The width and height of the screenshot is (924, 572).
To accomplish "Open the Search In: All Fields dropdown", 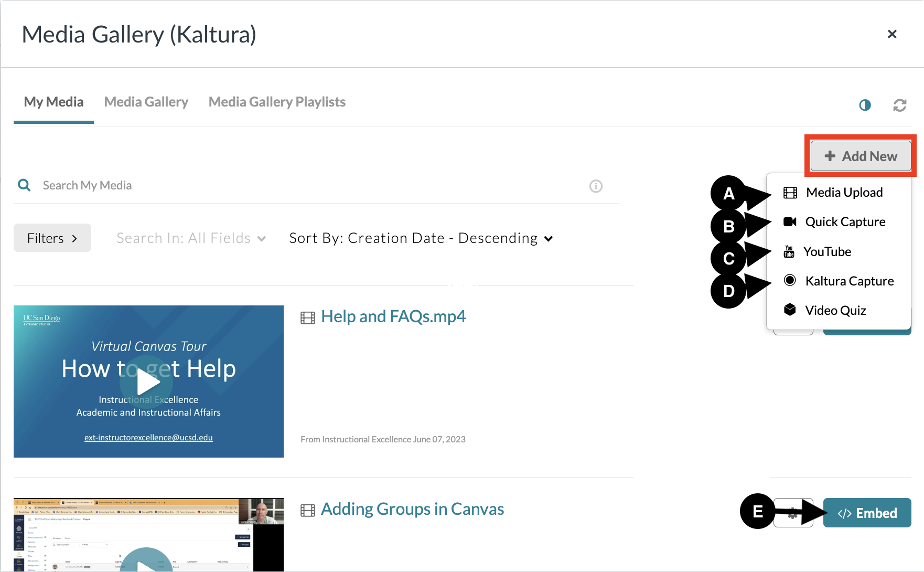I will [x=191, y=238].
